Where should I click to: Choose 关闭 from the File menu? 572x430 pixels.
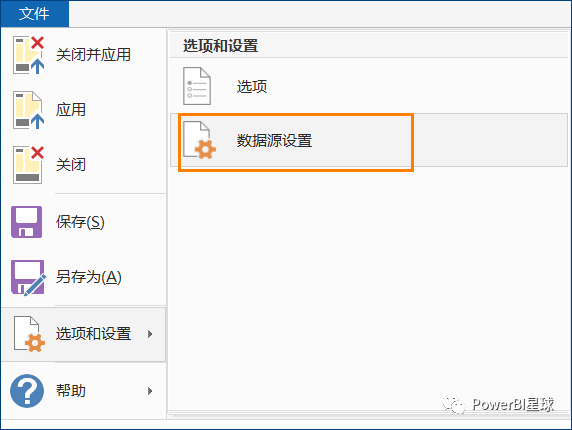coord(84,165)
